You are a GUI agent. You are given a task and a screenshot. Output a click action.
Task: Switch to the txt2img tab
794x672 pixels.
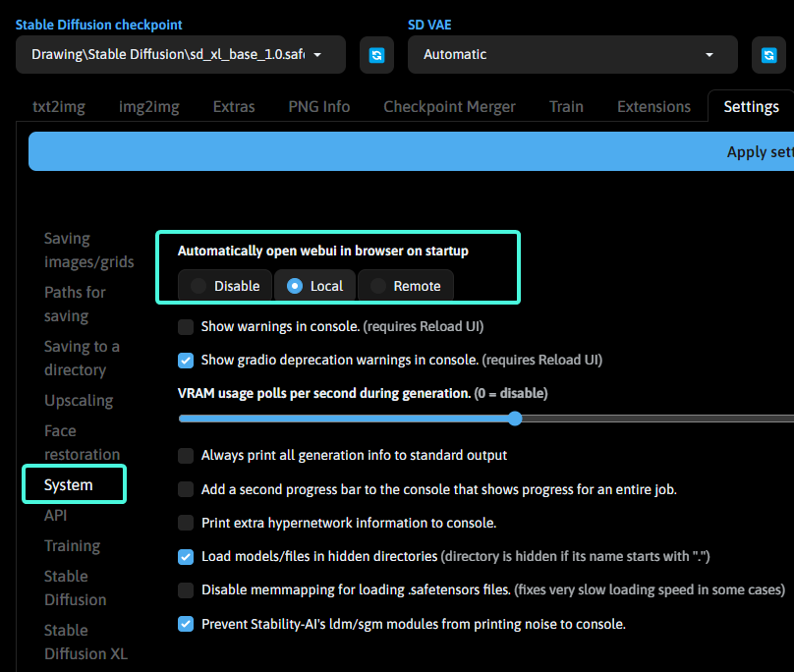coord(58,106)
